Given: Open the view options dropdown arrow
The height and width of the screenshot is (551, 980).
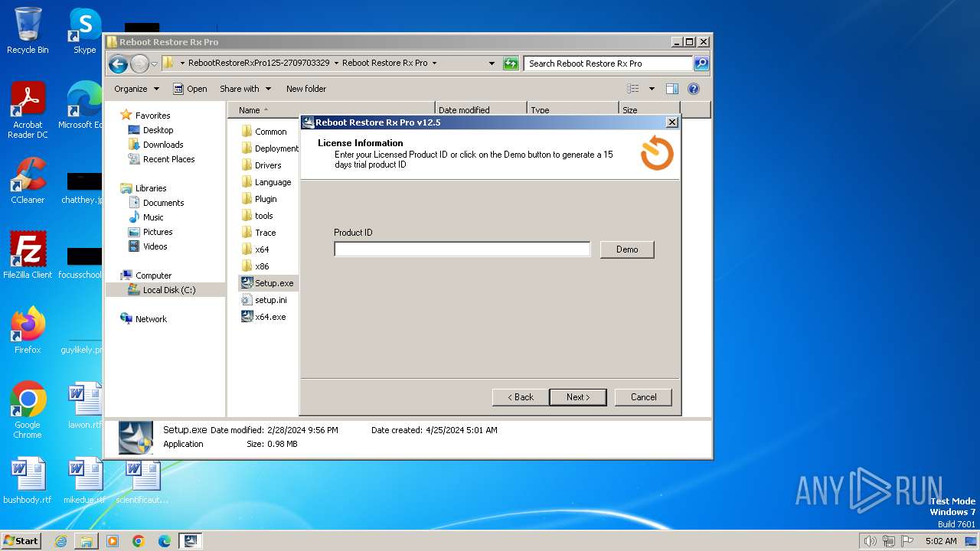Looking at the screenshot, I should click(652, 89).
